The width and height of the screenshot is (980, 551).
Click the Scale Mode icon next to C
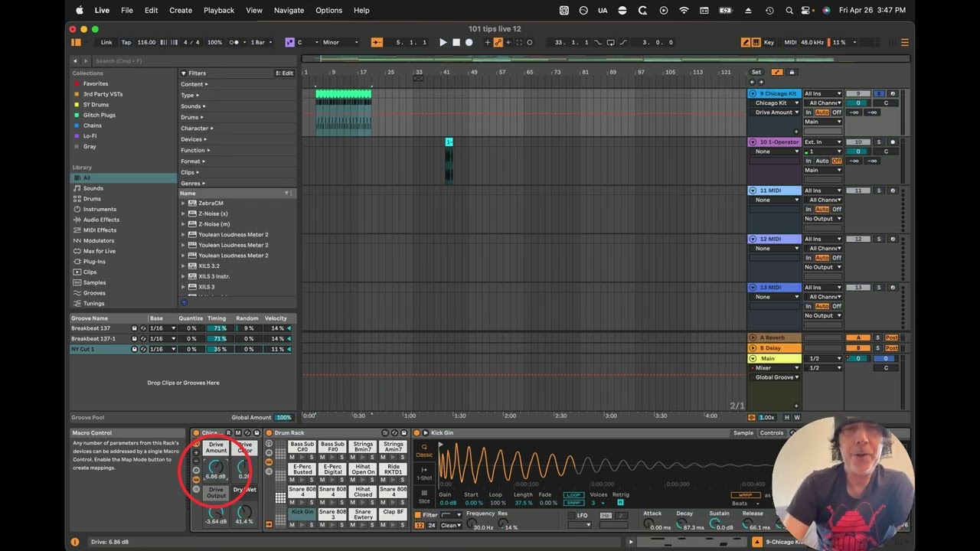tap(289, 42)
